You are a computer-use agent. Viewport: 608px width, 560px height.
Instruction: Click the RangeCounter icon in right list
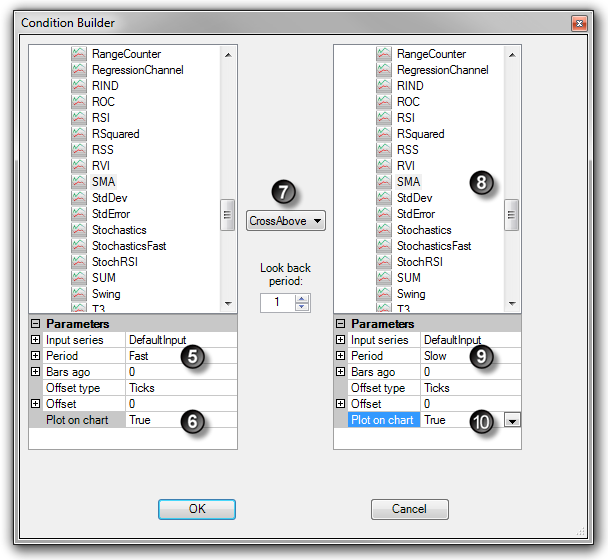pos(384,54)
